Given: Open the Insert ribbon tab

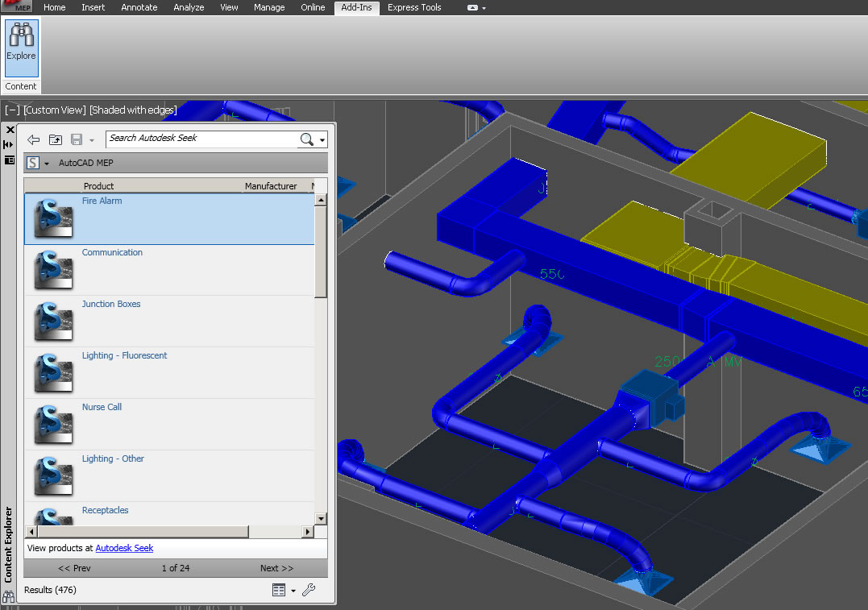Looking at the screenshot, I should (x=93, y=7).
